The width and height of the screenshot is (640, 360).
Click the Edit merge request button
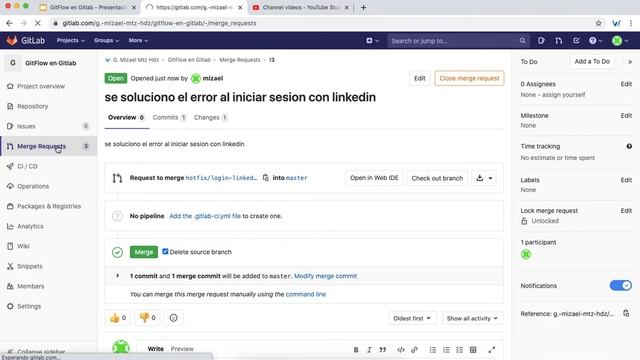click(x=420, y=78)
